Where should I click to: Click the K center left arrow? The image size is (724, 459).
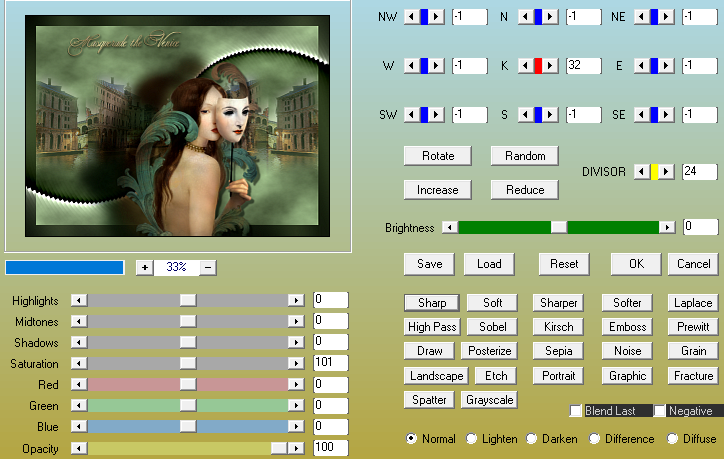click(x=525, y=66)
